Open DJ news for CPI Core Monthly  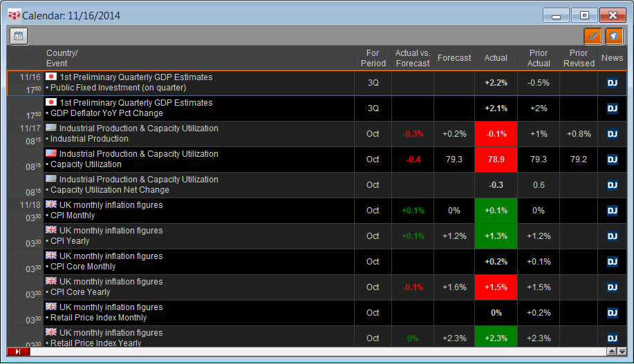tap(612, 262)
